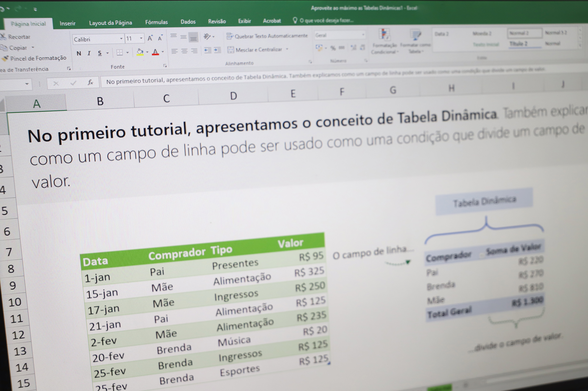This screenshot has height=391, width=588.
Task: Increase font size with larger A icon
Action: click(x=150, y=38)
